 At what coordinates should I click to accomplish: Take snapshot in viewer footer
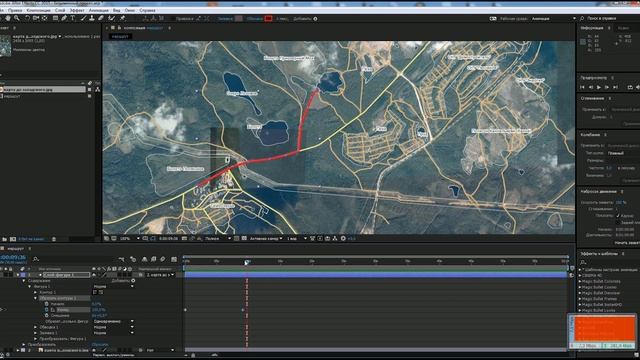(184, 238)
